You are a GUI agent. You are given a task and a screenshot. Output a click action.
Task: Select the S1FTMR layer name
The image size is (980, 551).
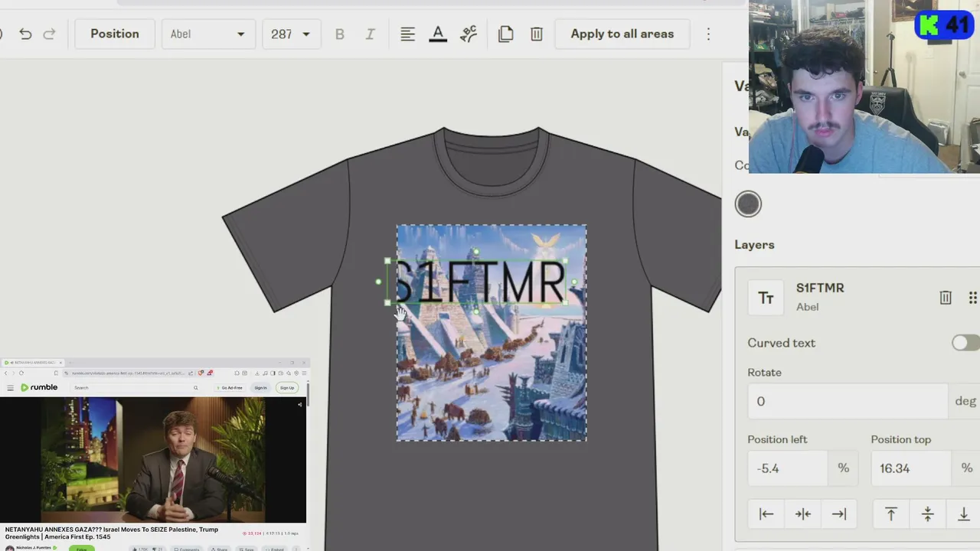tap(820, 288)
